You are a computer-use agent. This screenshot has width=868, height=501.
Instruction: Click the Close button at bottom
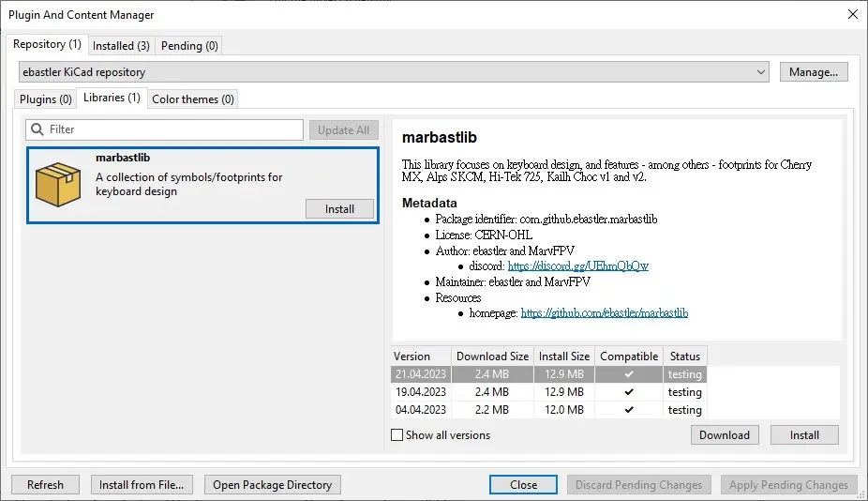pyautogui.click(x=523, y=485)
